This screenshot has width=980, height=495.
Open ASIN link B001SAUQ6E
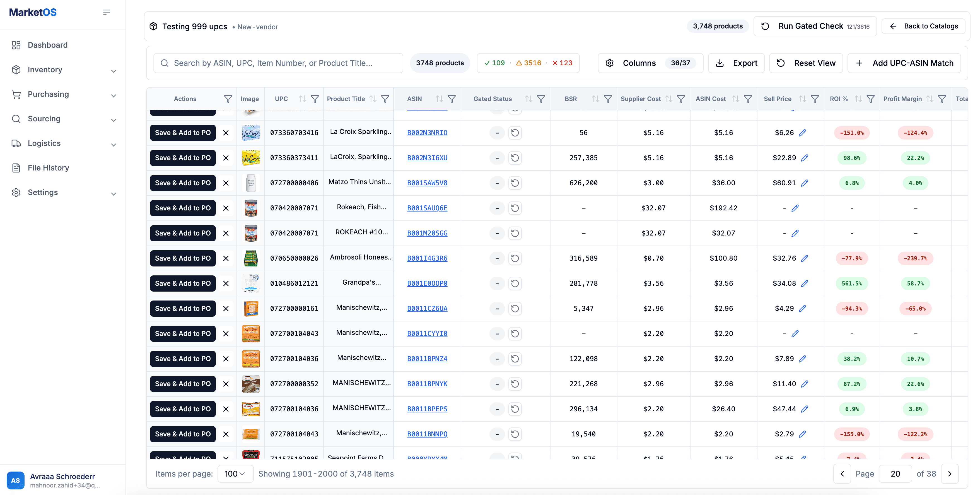pos(427,208)
